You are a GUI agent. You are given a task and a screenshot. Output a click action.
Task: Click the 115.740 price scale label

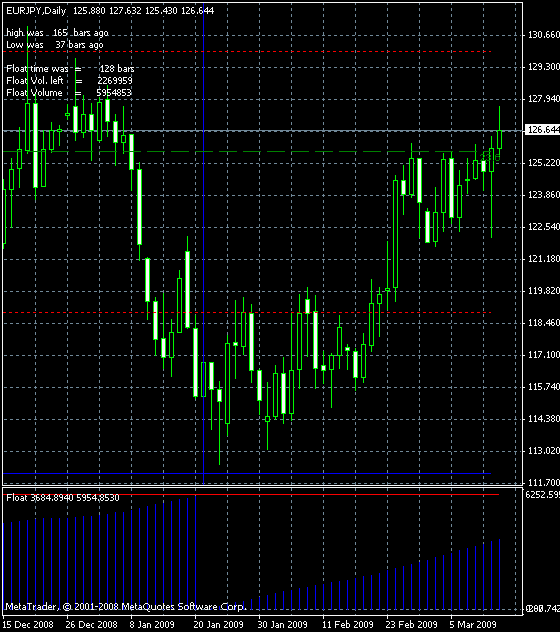tap(543, 387)
